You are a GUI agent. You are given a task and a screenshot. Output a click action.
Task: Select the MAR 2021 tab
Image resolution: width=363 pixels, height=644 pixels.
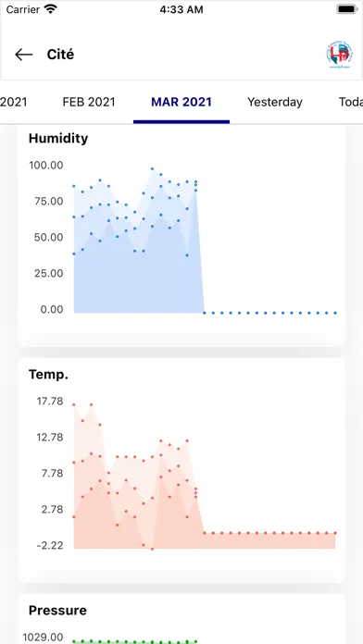[181, 102]
